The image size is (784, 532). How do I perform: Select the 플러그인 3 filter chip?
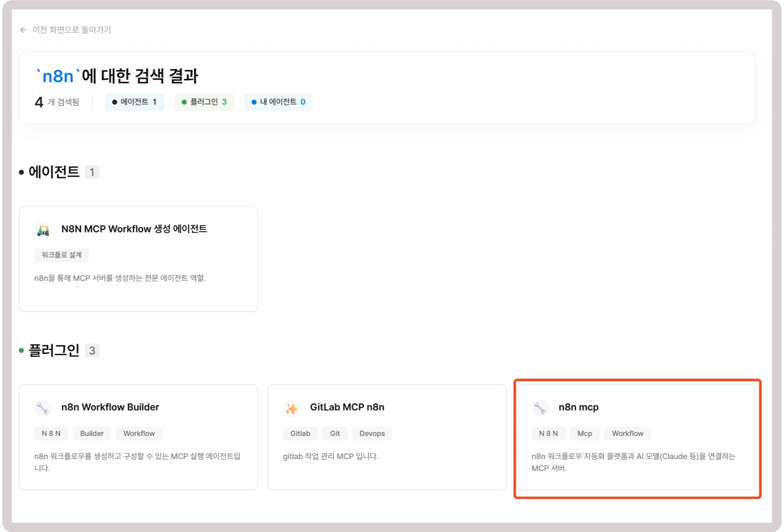click(204, 102)
